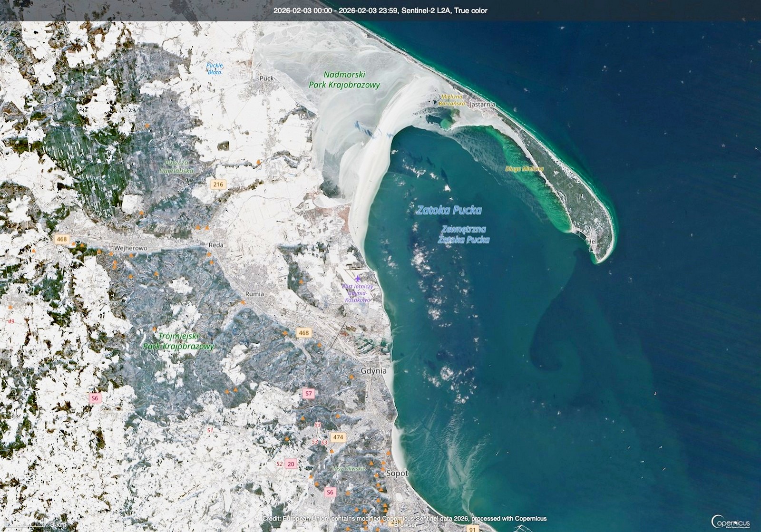Click the Puck town label
This screenshot has height=532, width=761.
coord(267,78)
